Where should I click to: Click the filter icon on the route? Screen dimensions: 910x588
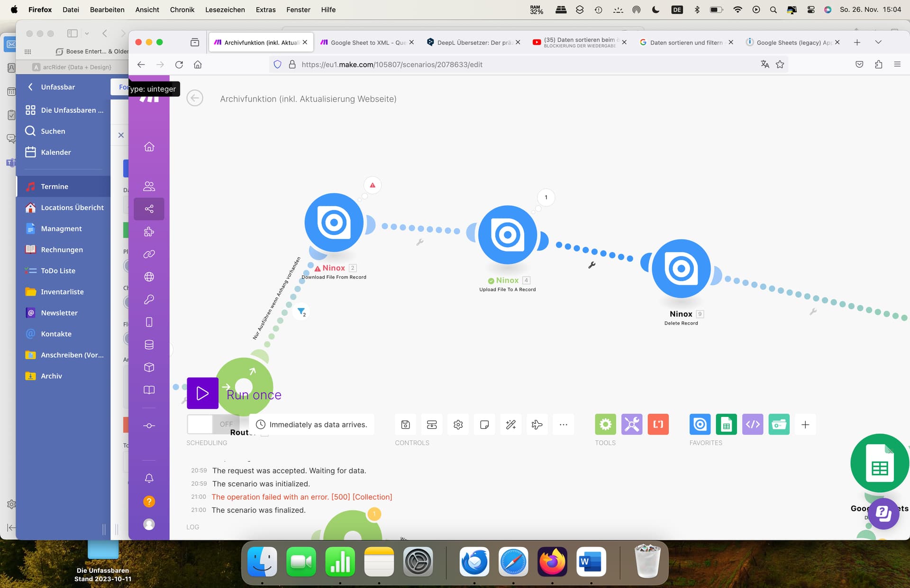[x=301, y=311]
